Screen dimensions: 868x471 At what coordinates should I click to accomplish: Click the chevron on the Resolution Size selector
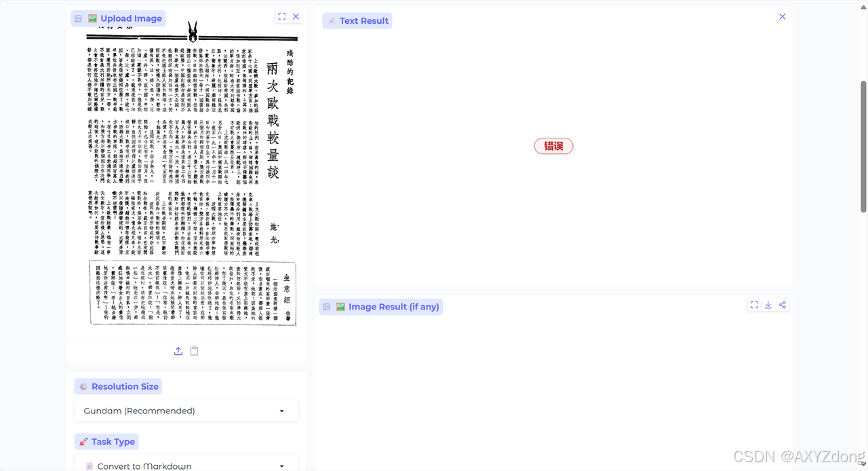pos(281,411)
